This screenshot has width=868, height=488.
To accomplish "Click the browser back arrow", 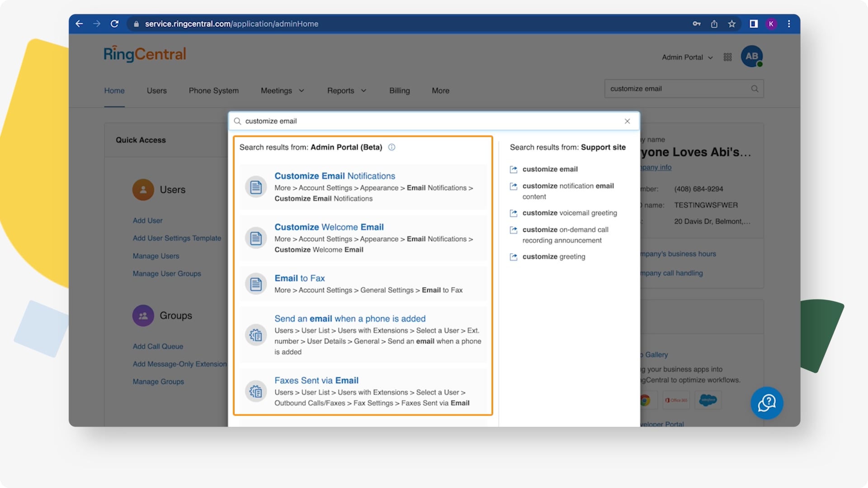I will point(79,23).
